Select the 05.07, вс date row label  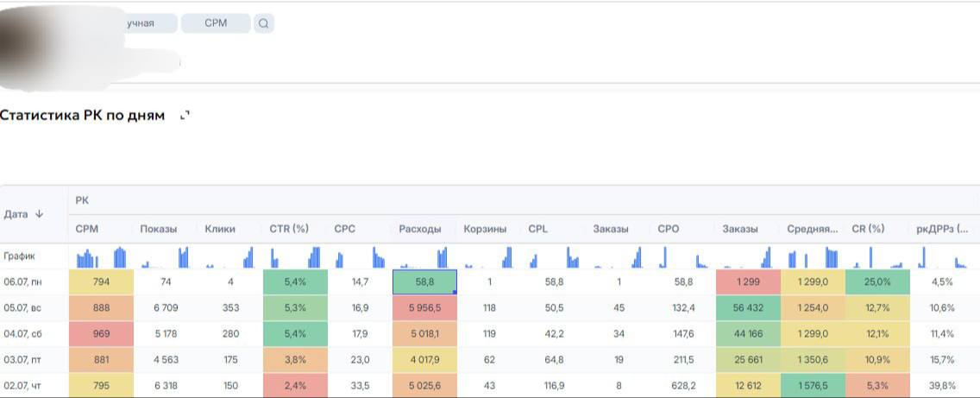22,308
